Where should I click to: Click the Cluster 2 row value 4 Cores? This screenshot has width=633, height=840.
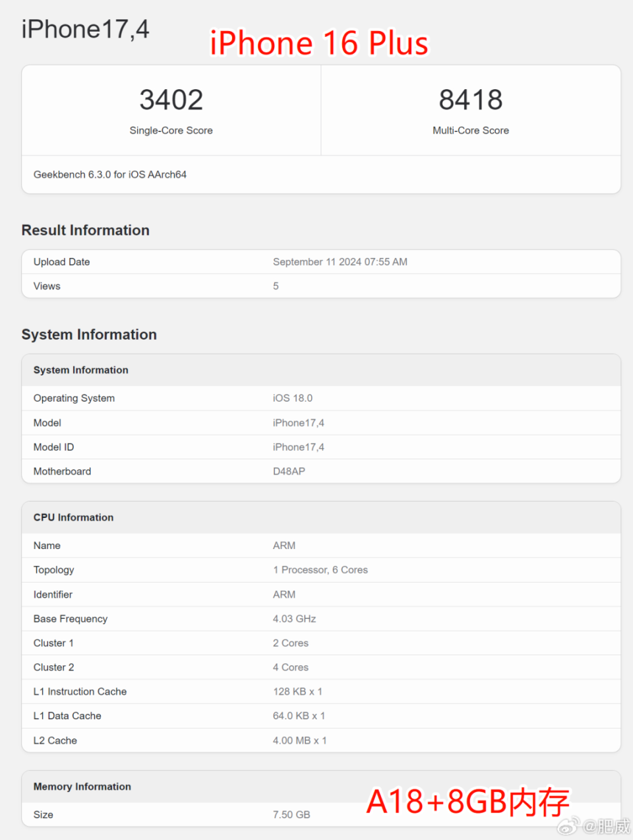290,668
